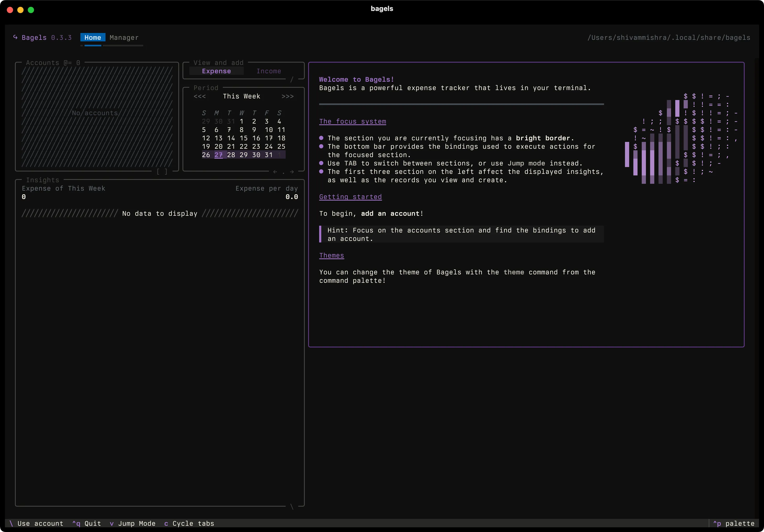Open the Home tab
Image resolution: width=764 pixels, height=532 pixels.
92,38
